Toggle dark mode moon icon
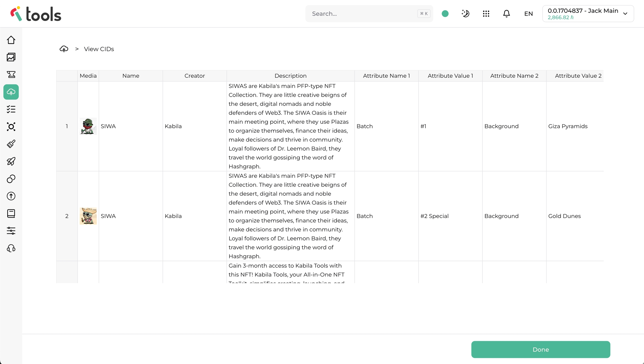644x364 pixels. coord(465,13)
